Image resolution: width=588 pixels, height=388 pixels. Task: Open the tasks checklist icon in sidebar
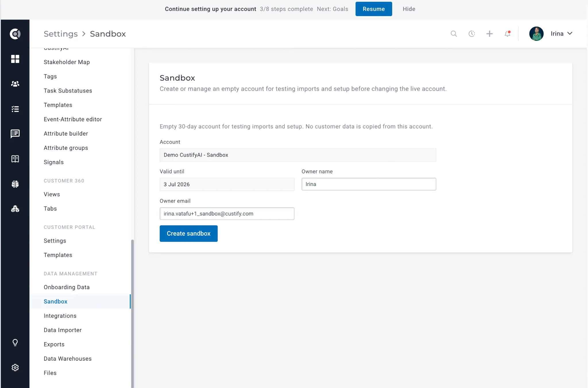click(x=15, y=109)
